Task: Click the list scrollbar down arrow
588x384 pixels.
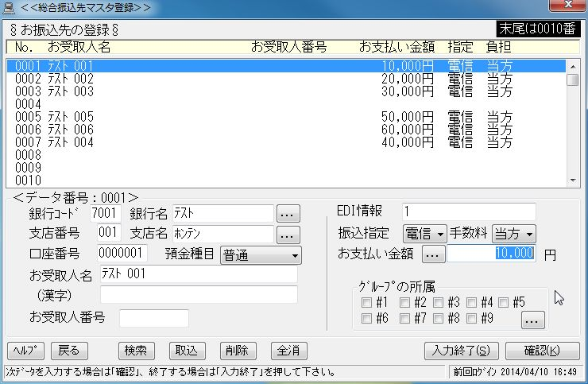Action: (x=573, y=180)
